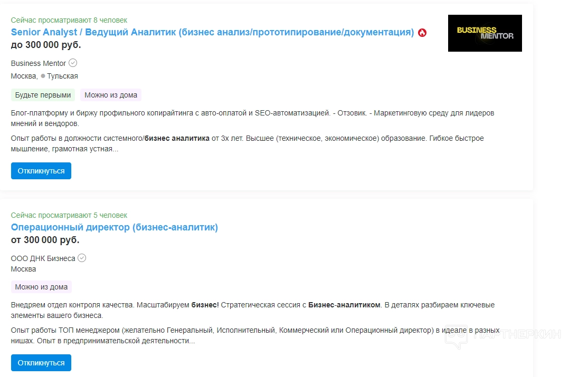Image resolution: width=588 pixels, height=377 pixels.
Task: Open the Business Mentor employer page
Action: point(39,63)
